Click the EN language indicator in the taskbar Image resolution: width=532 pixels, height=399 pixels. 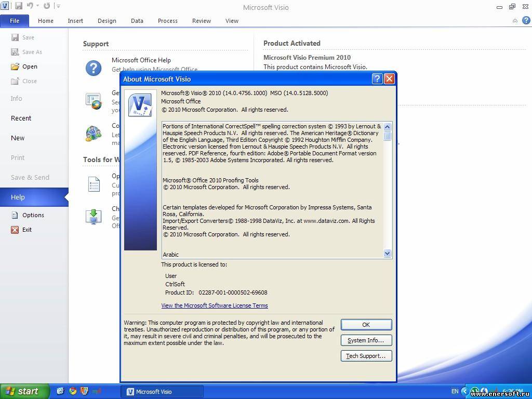pos(455,391)
